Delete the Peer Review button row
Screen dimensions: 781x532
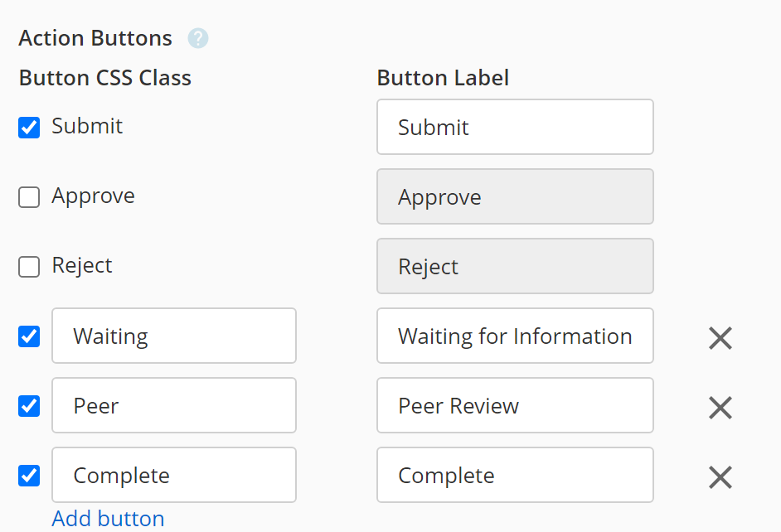point(720,407)
